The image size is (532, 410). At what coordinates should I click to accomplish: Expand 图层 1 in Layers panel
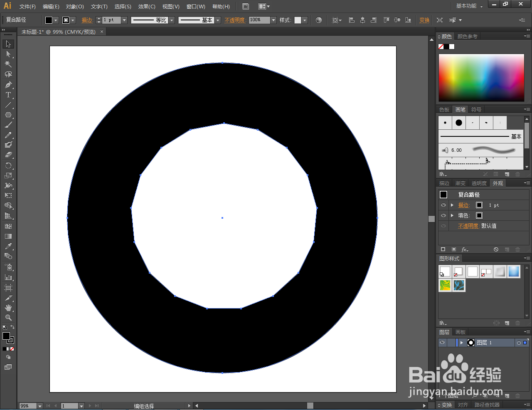click(462, 343)
